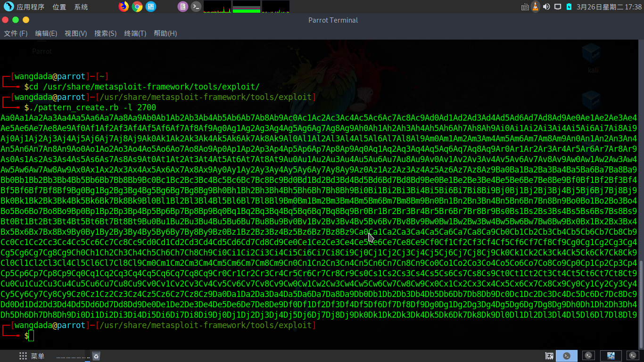This screenshot has height=362, width=644.
Task: Launch Chrome from the top panel
Action: point(137,7)
